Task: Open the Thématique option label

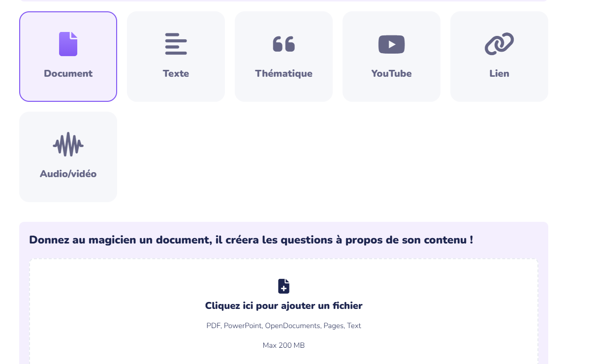Action: pos(283,73)
